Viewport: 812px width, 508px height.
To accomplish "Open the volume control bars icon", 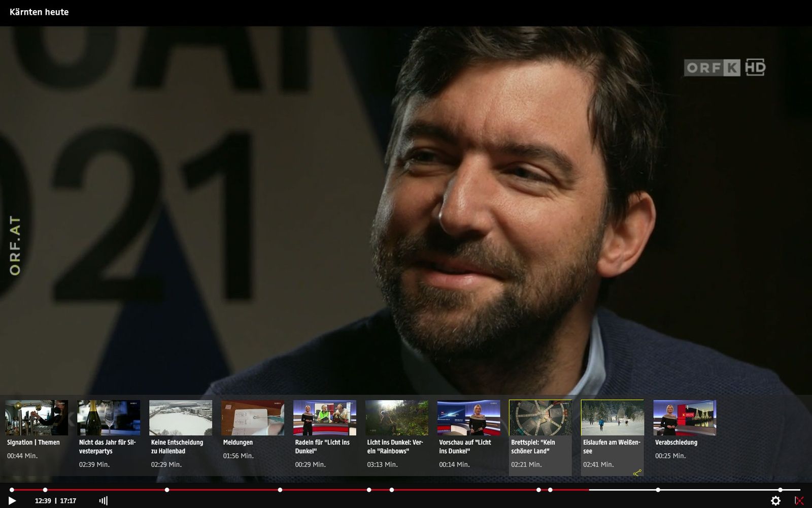I will pyautogui.click(x=103, y=501).
